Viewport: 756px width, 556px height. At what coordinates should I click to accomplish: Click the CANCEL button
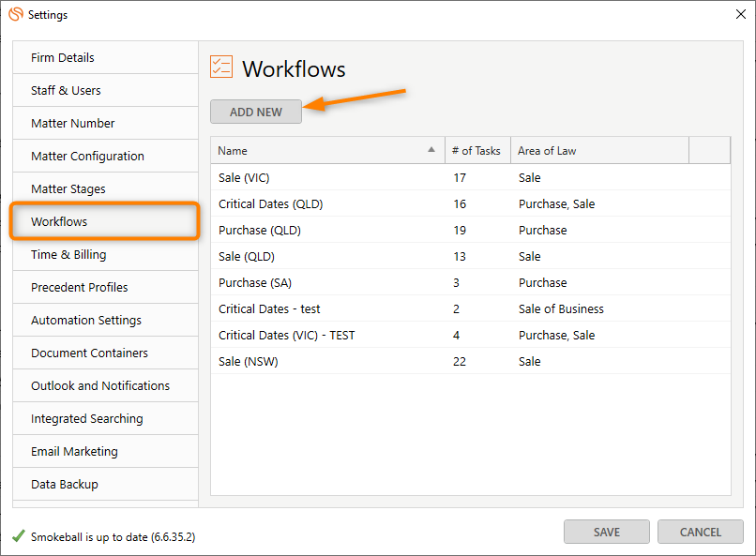pyautogui.click(x=701, y=532)
